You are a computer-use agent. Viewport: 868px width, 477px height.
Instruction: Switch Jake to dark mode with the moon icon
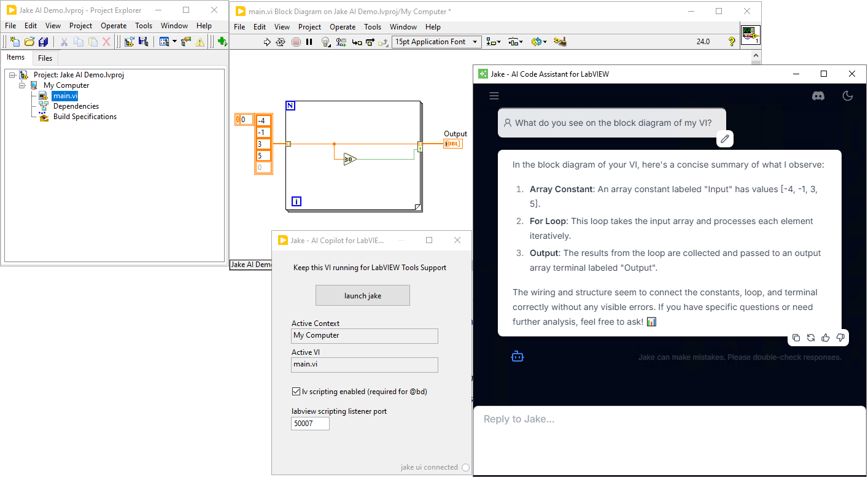[848, 96]
